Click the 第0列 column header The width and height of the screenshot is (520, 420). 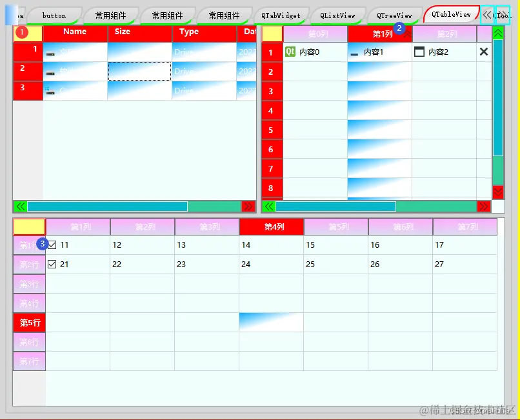coord(315,34)
